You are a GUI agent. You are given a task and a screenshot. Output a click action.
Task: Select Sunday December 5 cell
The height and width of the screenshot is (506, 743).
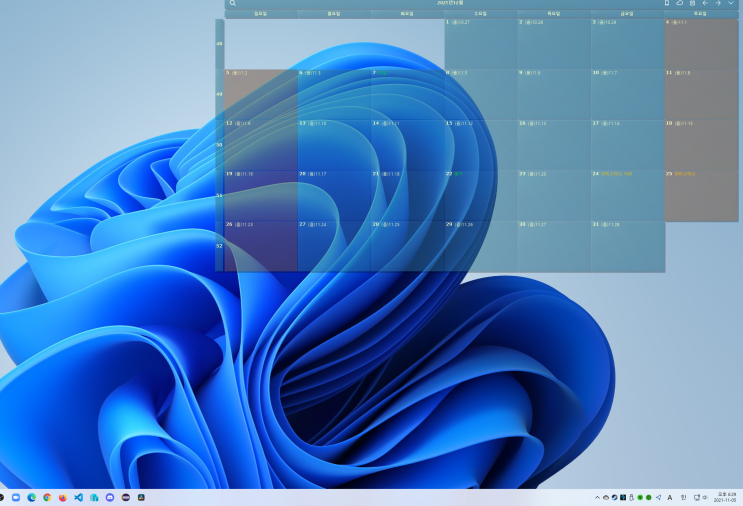[261, 94]
